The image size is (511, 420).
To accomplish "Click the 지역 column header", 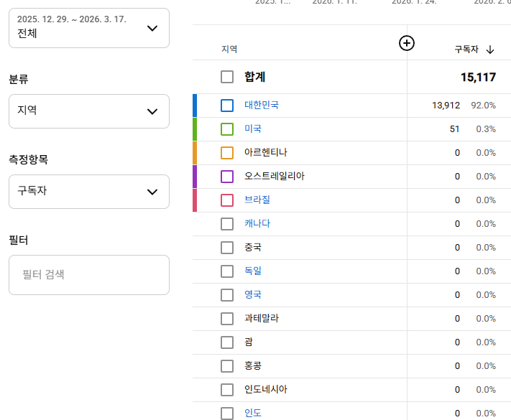I will point(229,50).
